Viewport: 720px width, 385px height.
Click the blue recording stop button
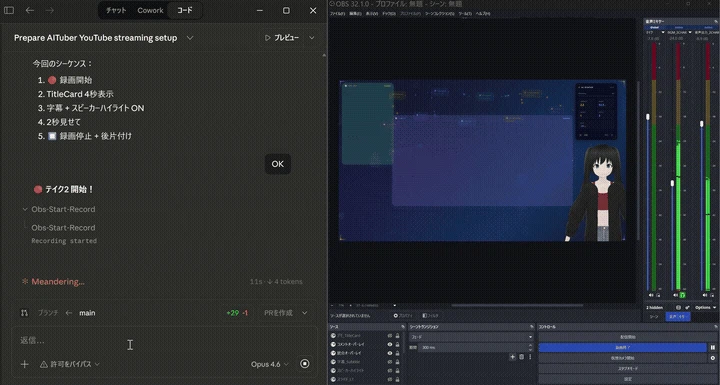(x=623, y=348)
